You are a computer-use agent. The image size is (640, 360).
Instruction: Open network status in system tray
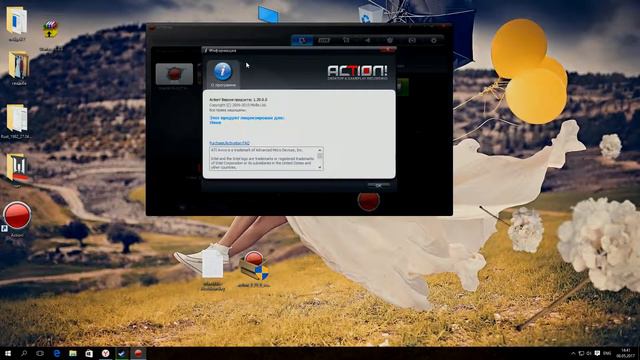[581, 353]
